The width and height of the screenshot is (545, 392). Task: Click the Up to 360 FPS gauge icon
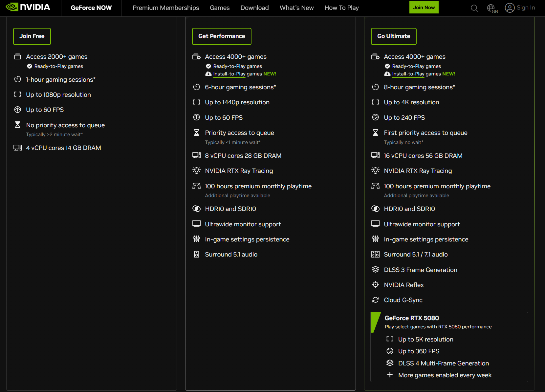coord(390,351)
